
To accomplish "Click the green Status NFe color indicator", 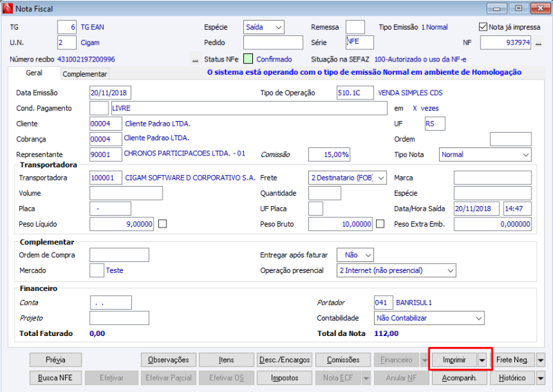I will [x=248, y=59].
